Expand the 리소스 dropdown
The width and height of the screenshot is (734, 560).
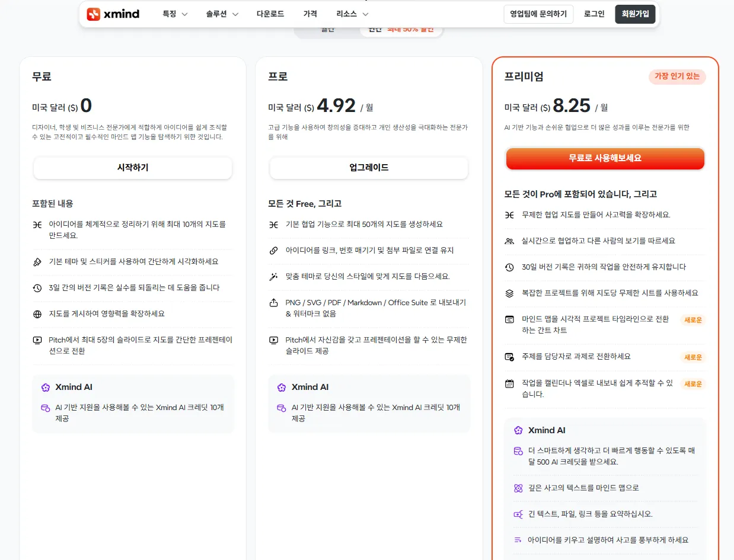(351, 14)
